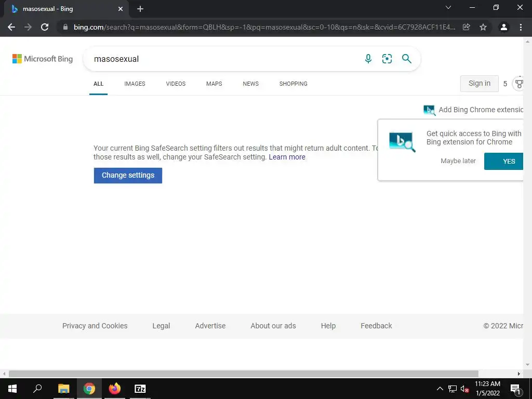Open notification center icon
Viewport: 532px width, 399px height.
(515, 389)
